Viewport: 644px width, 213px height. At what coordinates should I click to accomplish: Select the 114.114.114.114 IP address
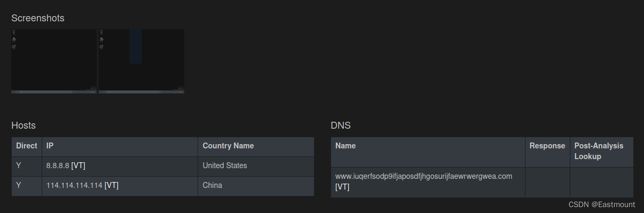coord(74,186)
